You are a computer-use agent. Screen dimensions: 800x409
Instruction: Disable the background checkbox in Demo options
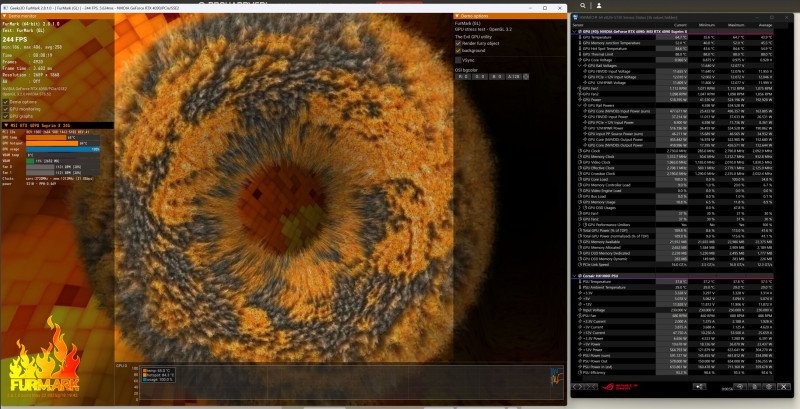[x=458, y=51]
